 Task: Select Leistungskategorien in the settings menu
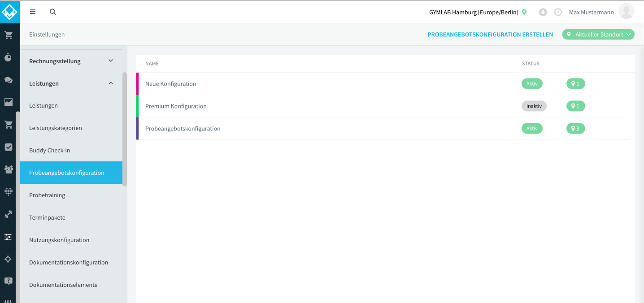tap(71, 128)
